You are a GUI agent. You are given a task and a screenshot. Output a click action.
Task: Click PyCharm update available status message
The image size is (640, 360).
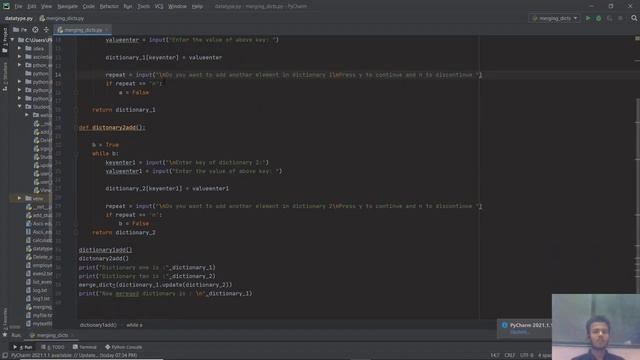pyautogui.click(x=73, y=356)
